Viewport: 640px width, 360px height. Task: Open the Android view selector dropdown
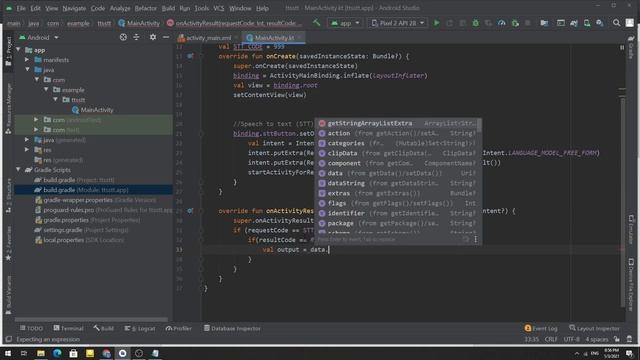[39, 37]
